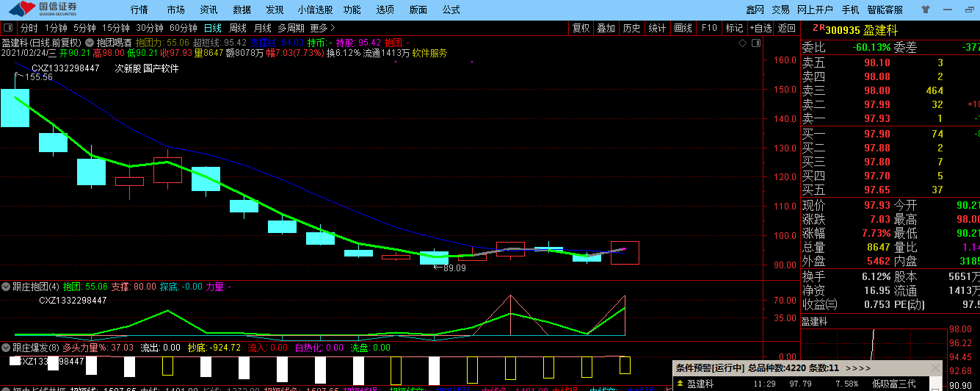Switch to 30分钟 period tab
This screenshot has width=980, height=391.
[x=150, y=28]
